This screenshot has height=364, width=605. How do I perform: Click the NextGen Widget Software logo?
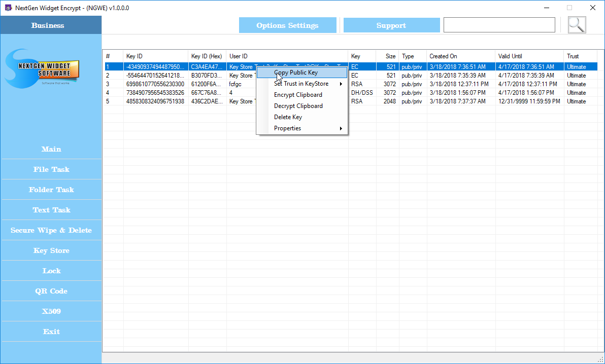(x=43, y=68)
